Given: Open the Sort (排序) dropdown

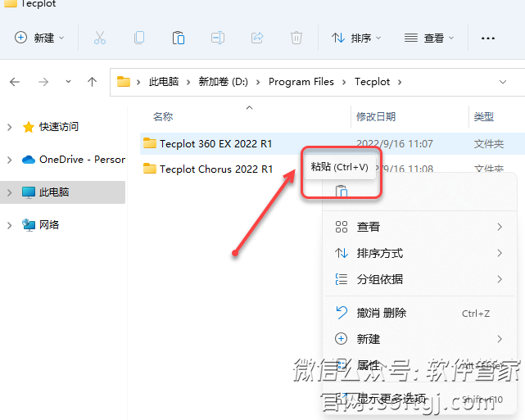Looking at the screenshot, I should tap(356, 38).
